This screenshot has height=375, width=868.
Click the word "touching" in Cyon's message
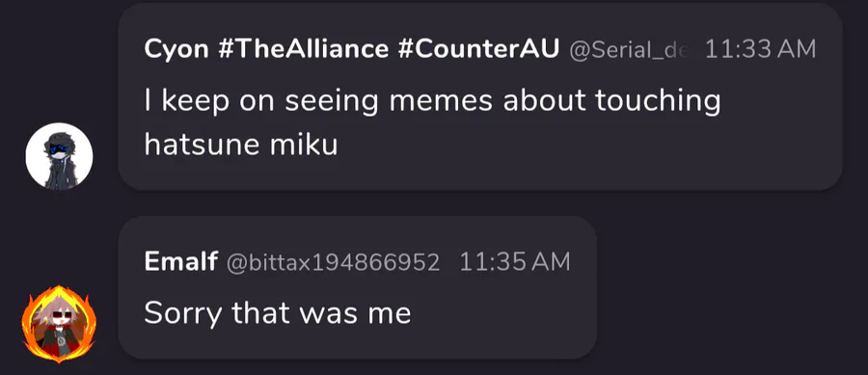(x=658, y=102)
